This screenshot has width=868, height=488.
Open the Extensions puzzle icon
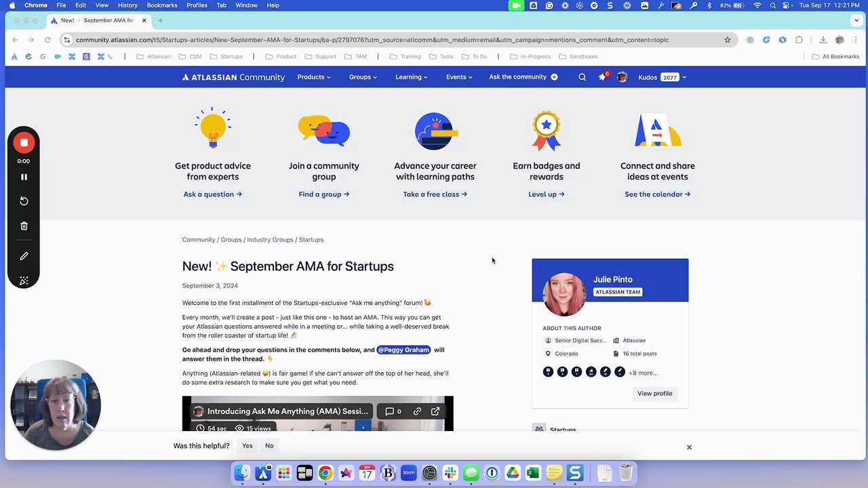point(799,40)
